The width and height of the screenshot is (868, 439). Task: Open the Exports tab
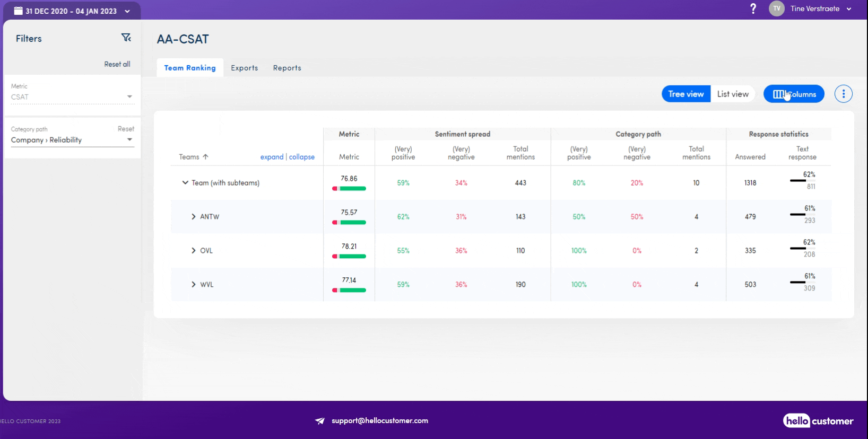tap(244, 68)
